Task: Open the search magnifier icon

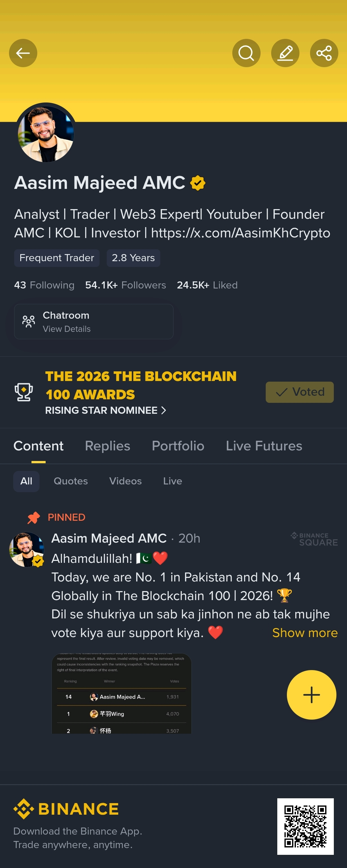Action: pos(246,53)
